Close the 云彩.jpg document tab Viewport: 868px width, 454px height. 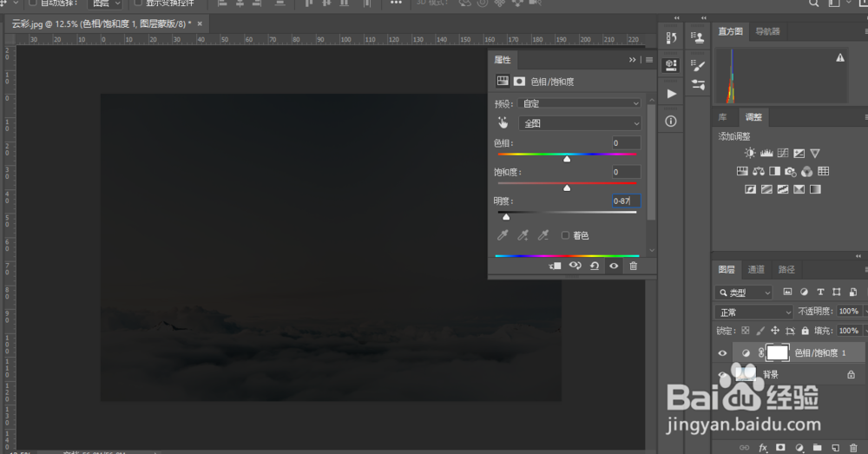(200, 23)
